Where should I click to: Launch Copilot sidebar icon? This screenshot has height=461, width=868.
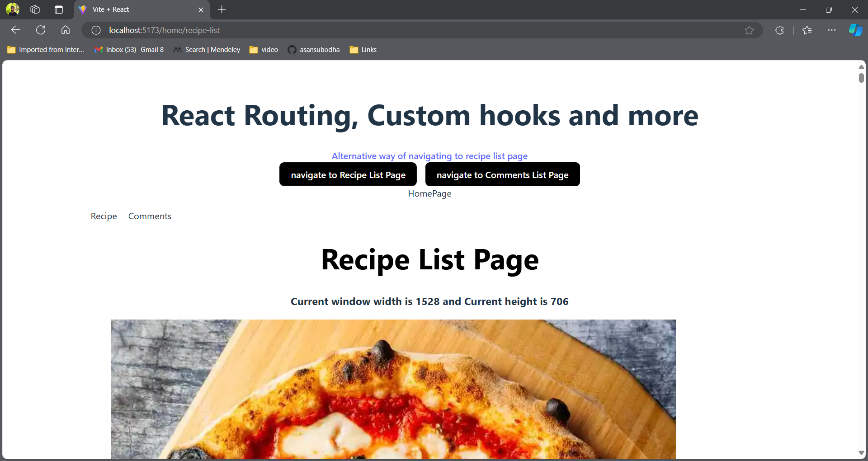(x=855, y=30)
